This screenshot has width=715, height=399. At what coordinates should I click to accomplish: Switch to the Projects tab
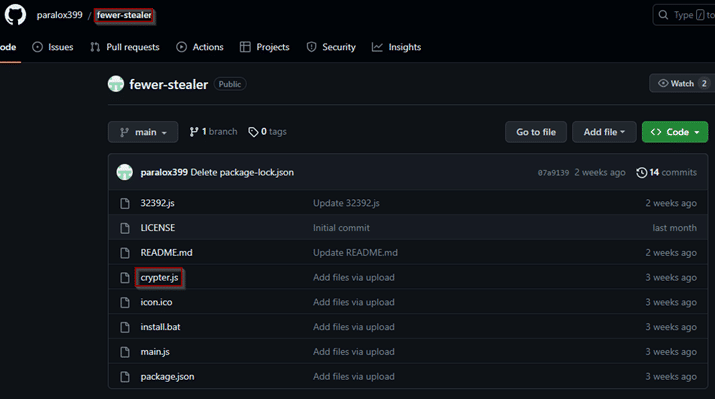click(264, 47)
